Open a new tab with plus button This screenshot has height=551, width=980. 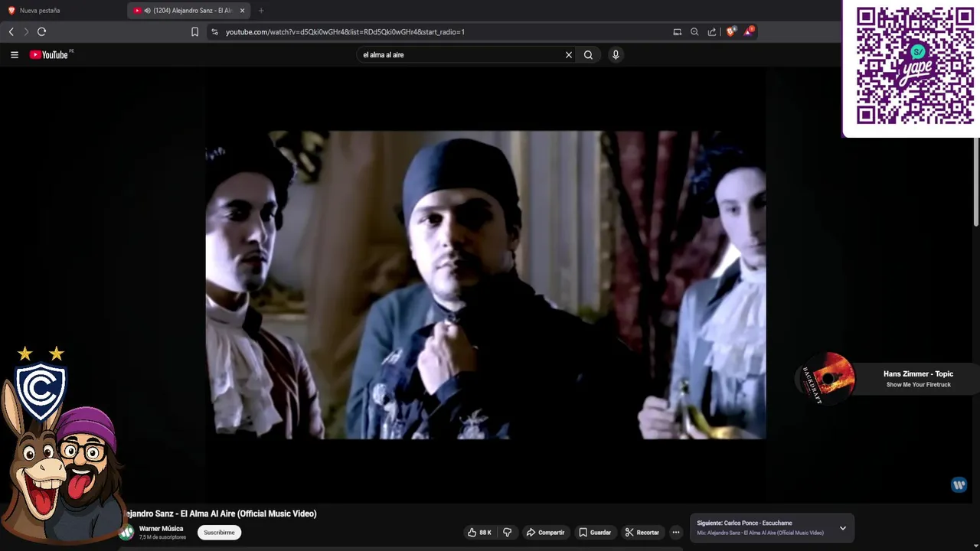[261, 11]
